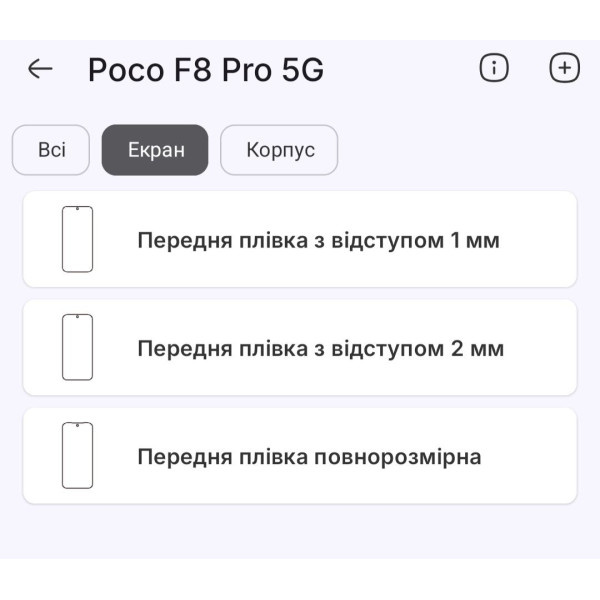Image resolution: width=600 pixels, height=600 pixels.
Task: Go back using the left arrow
Action: (x=40, y=69)
